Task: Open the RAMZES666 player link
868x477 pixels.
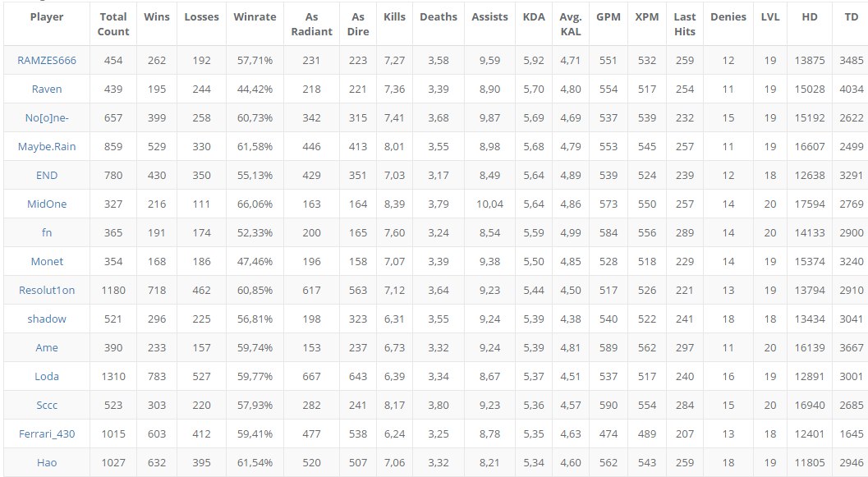Action: 46,60
